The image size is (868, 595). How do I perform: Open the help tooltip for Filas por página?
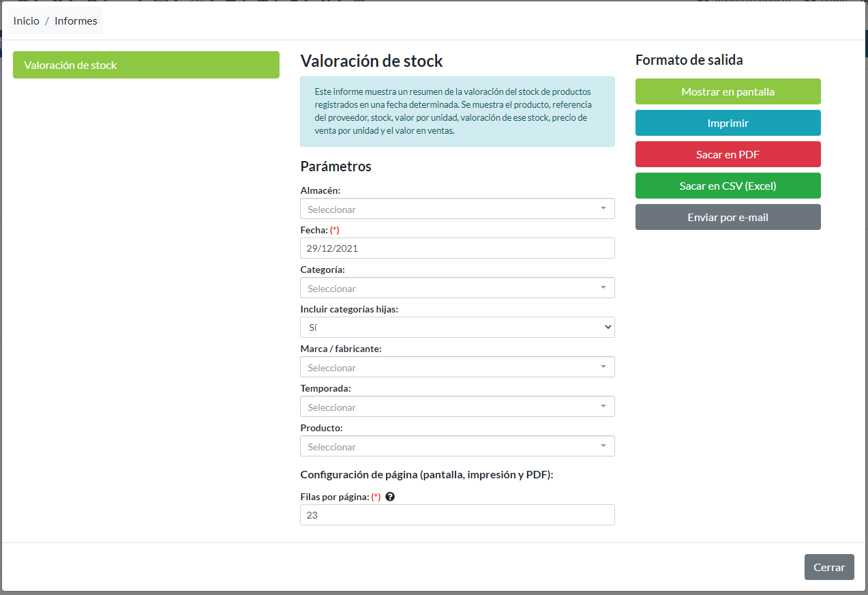click(389, 497)
